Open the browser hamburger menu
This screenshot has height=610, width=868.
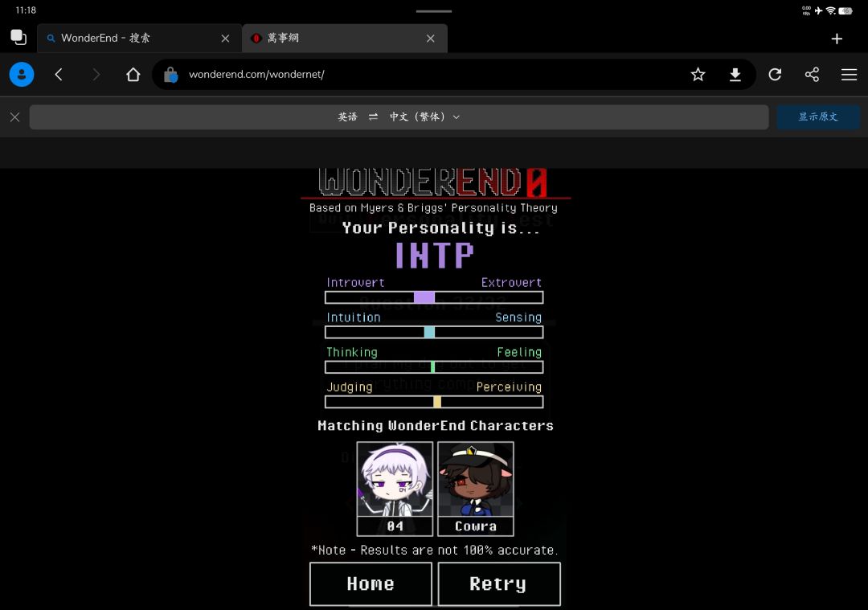(x=850, y=74)
